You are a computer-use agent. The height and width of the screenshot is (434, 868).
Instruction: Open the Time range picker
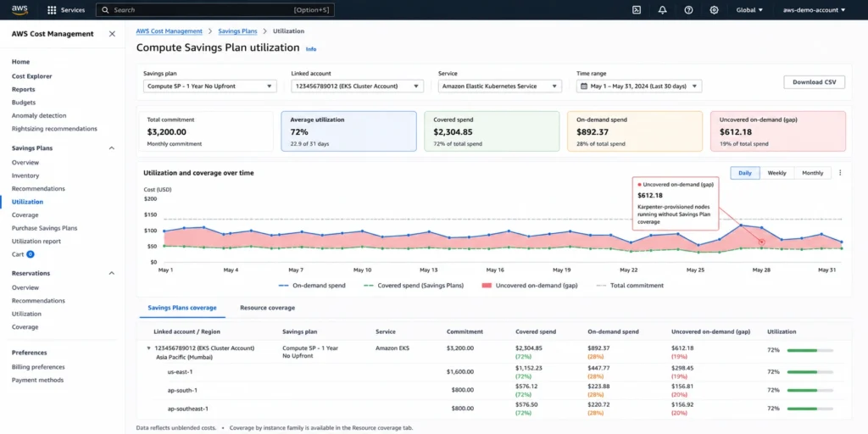[639, 86]
